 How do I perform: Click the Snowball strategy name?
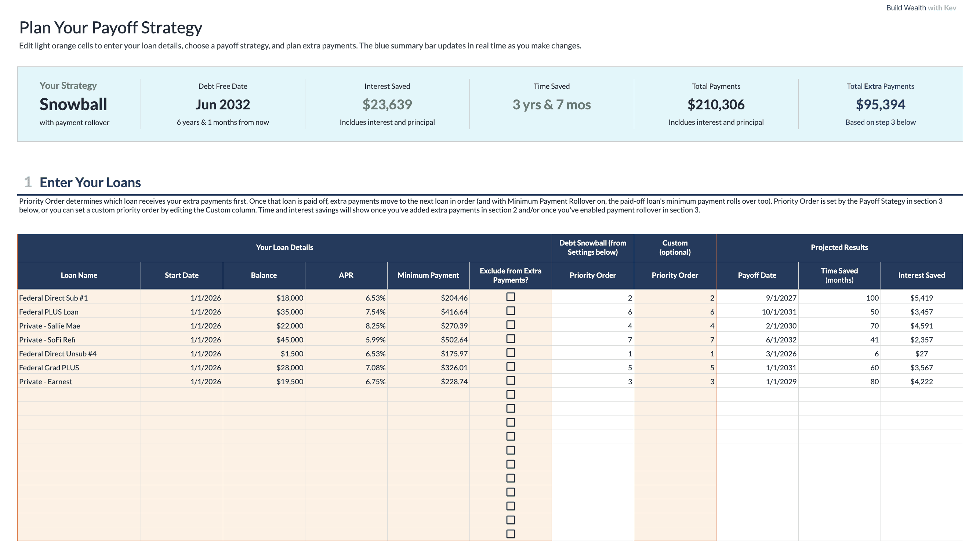[x=73, y=105]
